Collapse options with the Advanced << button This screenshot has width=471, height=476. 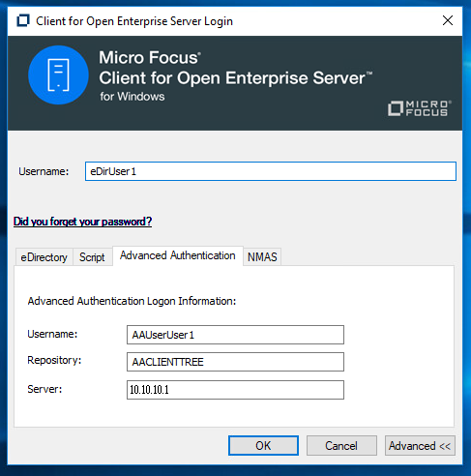[x=420, y=446]
